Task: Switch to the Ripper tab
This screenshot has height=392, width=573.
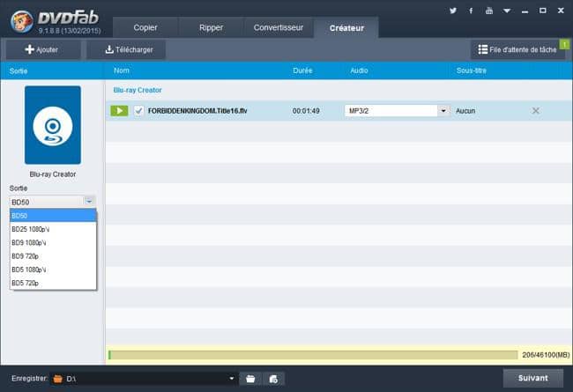Action: pos(211,27)
